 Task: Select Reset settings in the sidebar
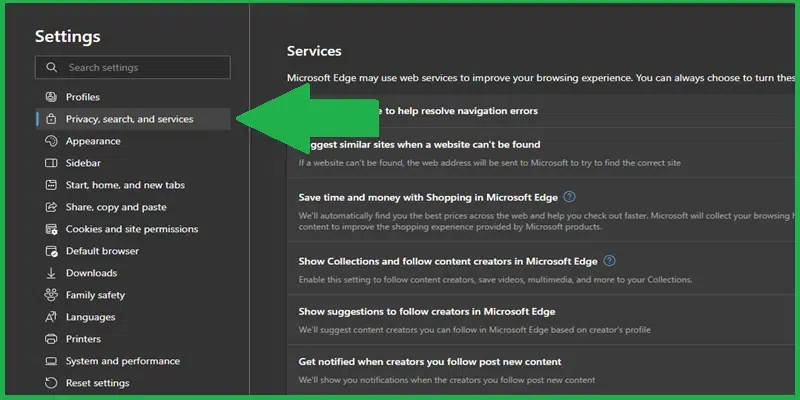tap(97, 383)
